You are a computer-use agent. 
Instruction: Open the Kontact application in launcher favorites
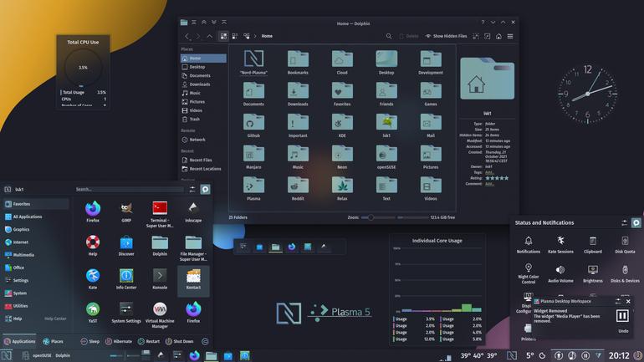point(193,280)
